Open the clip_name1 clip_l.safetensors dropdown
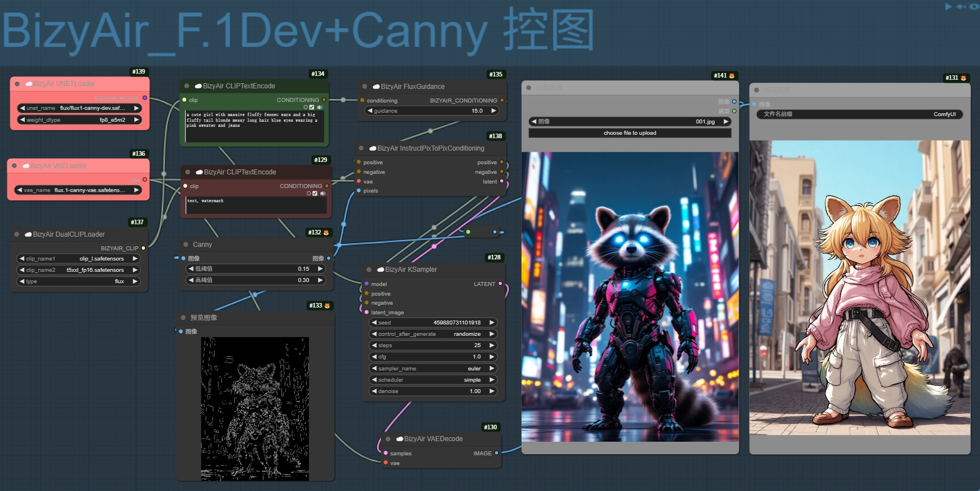 79,259
